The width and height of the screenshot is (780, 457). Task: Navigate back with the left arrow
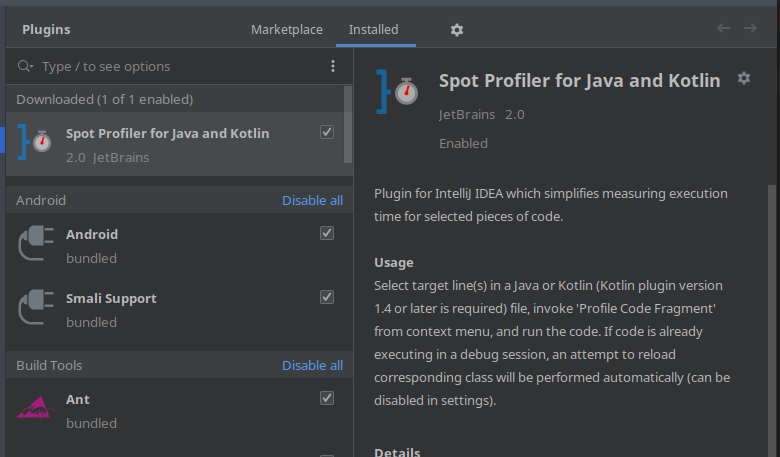coord(723,28)
